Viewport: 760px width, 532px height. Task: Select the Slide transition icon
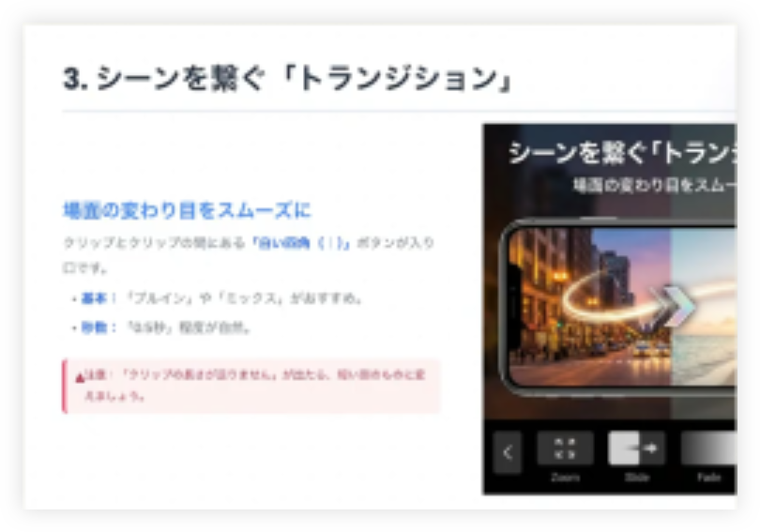coord(636,448)
